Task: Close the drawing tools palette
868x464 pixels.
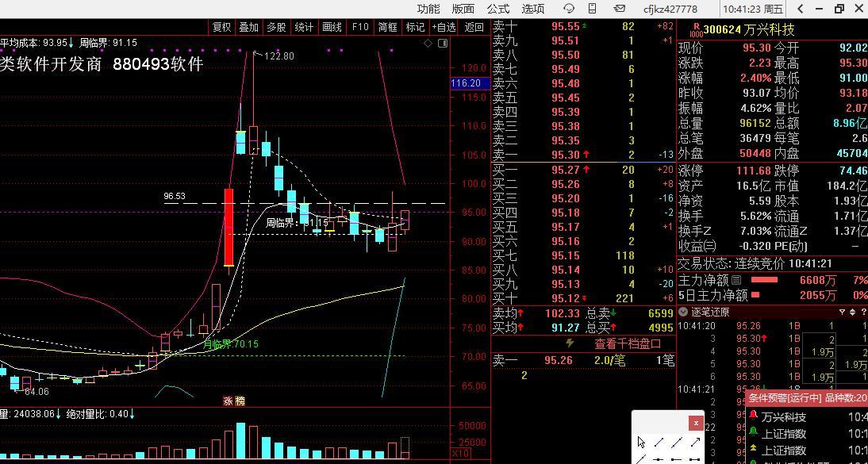Action: coord(696,423)
